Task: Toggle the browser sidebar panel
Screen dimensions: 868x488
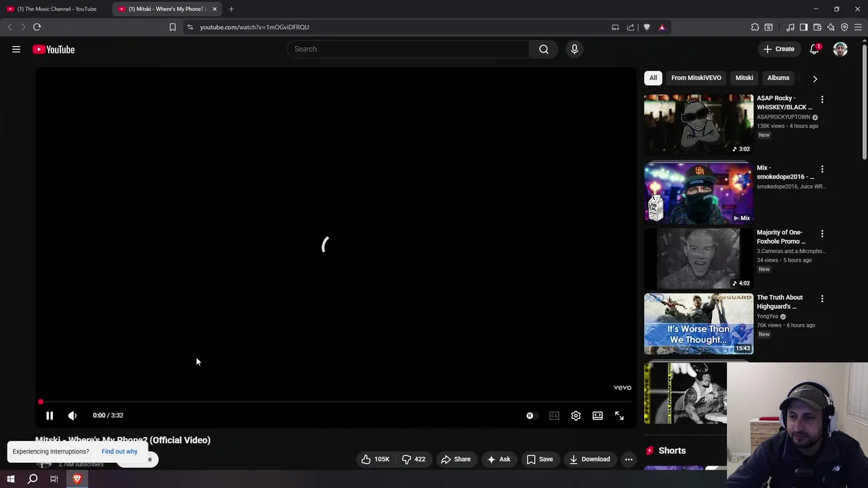Action: [x=804, y=27]
